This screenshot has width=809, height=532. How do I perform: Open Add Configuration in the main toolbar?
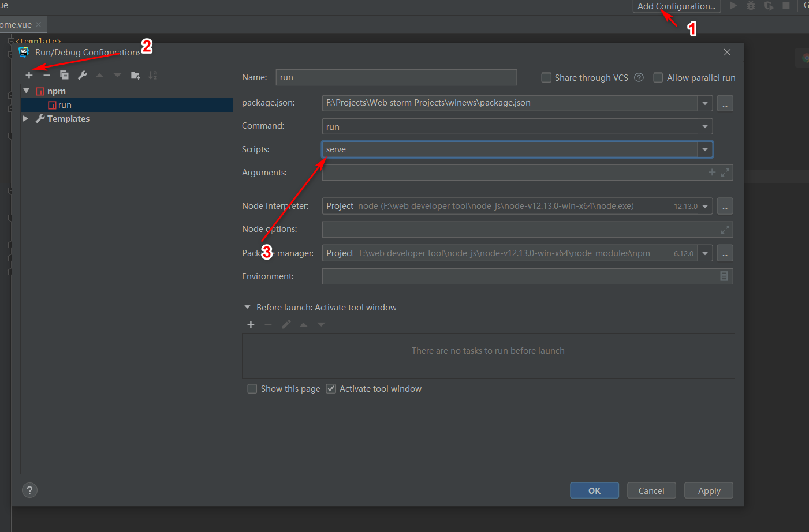pyautogui.click(x=677, y=6)
